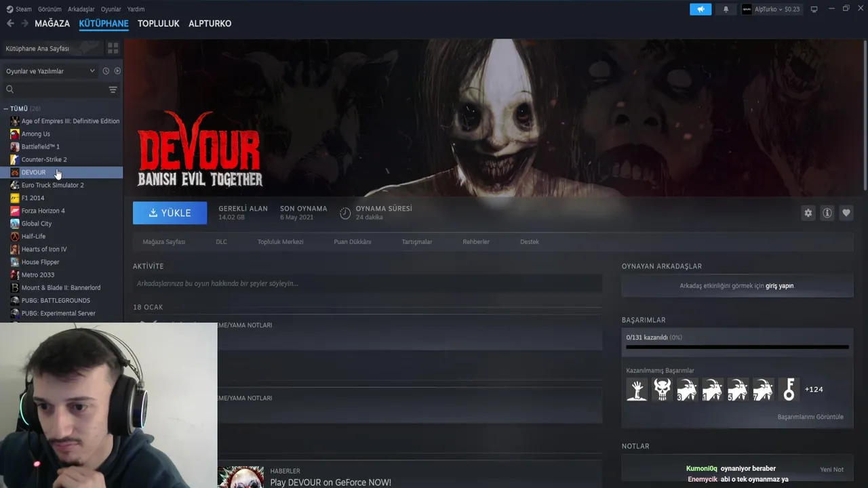Click the page vertical scrollbar
The height and width of the screenshot is (488, 868).
(x=865, y=115)
